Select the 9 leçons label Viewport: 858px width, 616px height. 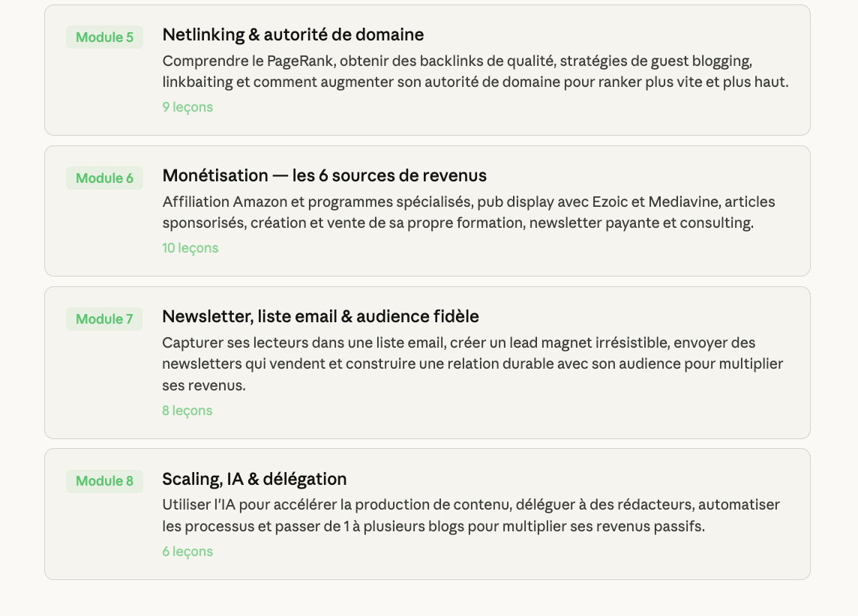pyautogui.click(x=187, y=107)
